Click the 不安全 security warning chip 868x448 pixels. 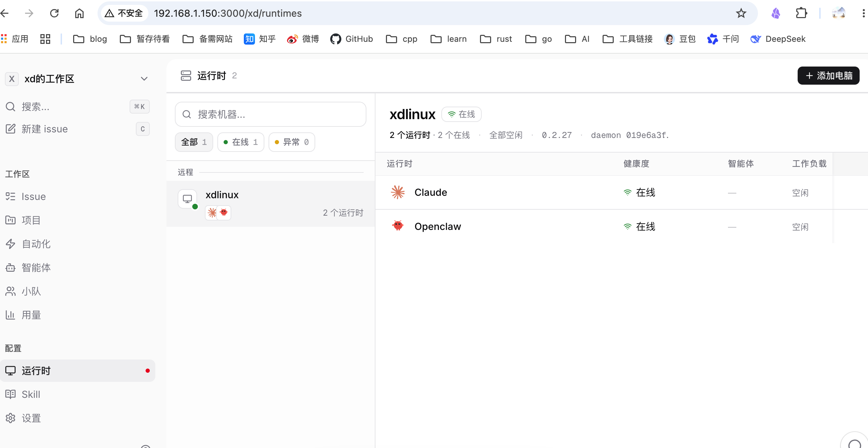click(124, 13)
